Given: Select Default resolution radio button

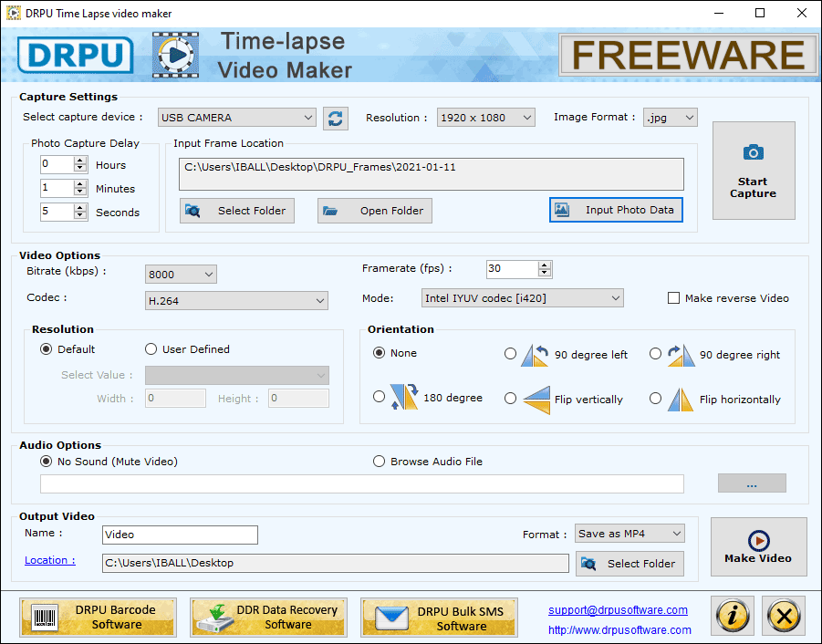Looking at the screenshot, I should [47, 349].
